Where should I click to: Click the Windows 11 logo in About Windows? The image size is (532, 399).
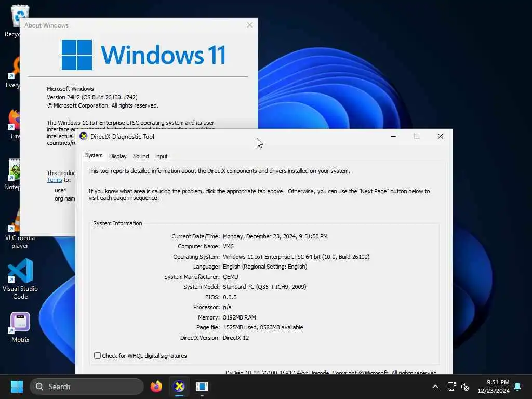point(143,55)
